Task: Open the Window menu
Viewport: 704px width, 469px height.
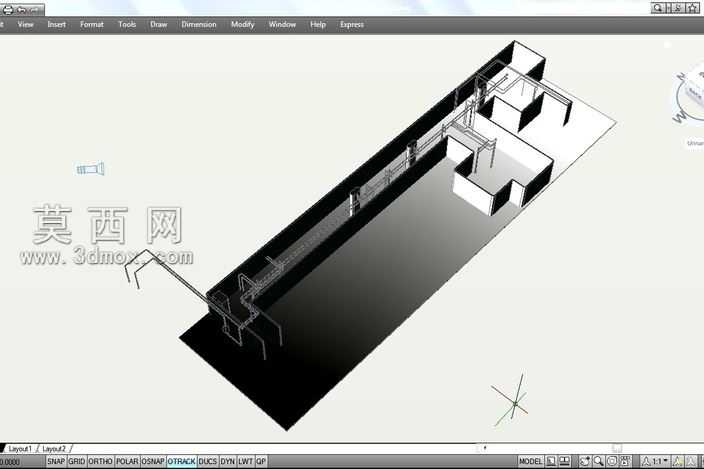Action: pos(282,25)
